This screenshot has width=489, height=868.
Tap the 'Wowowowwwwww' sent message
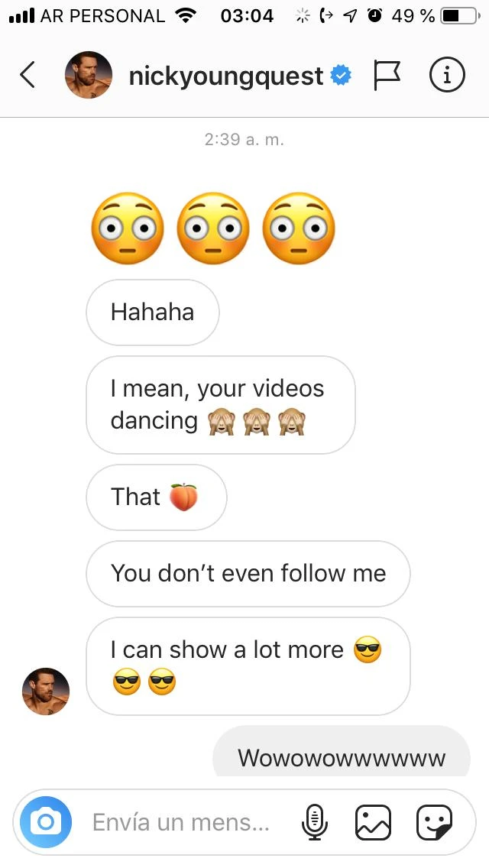342,756
